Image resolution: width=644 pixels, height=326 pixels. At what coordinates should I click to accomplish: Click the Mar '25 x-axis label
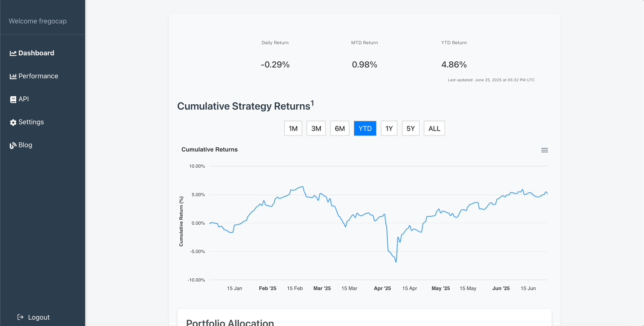[322, 289]
